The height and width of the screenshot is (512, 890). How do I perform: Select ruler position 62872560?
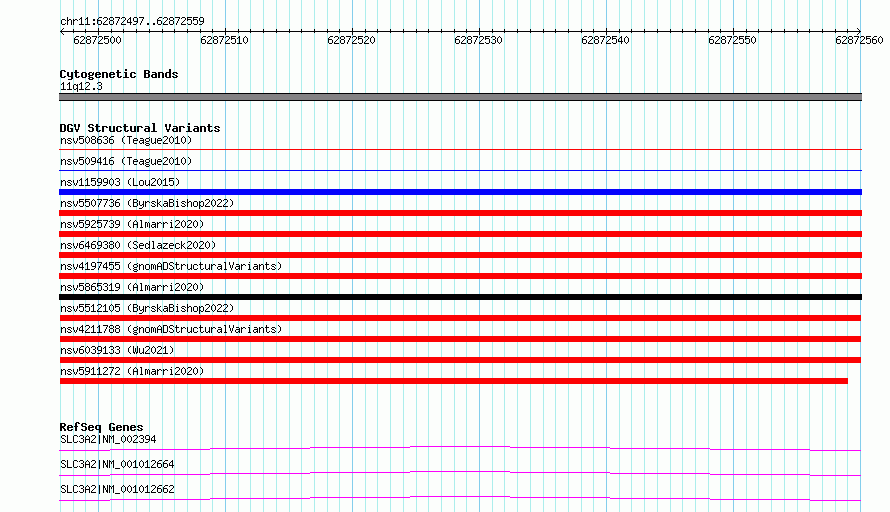[859, 40]
